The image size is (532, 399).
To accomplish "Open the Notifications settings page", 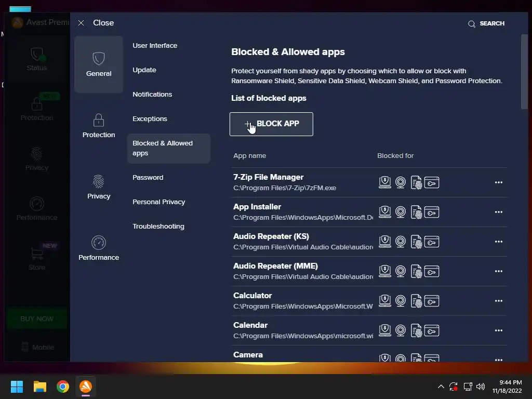I will tap(152, 95).
